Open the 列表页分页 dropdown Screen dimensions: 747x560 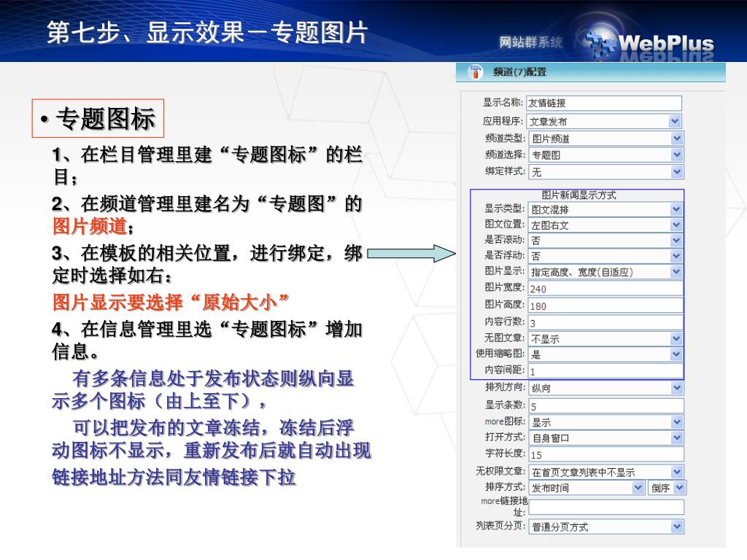[x=606, y=526]
